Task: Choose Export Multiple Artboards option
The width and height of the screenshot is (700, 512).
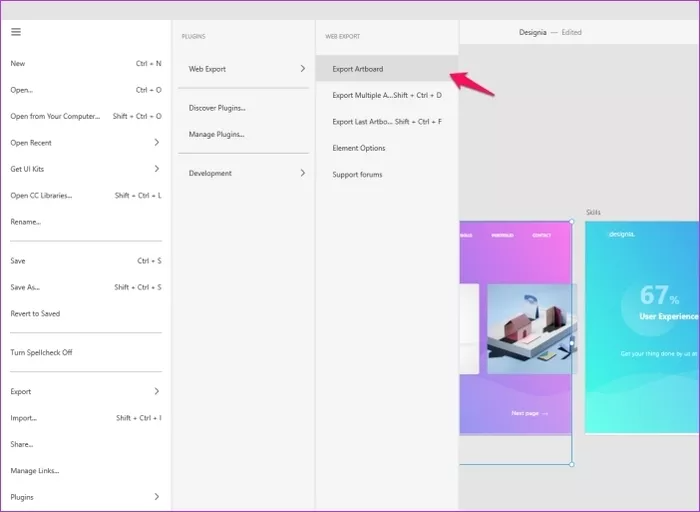Action: [x=386, y=95]
